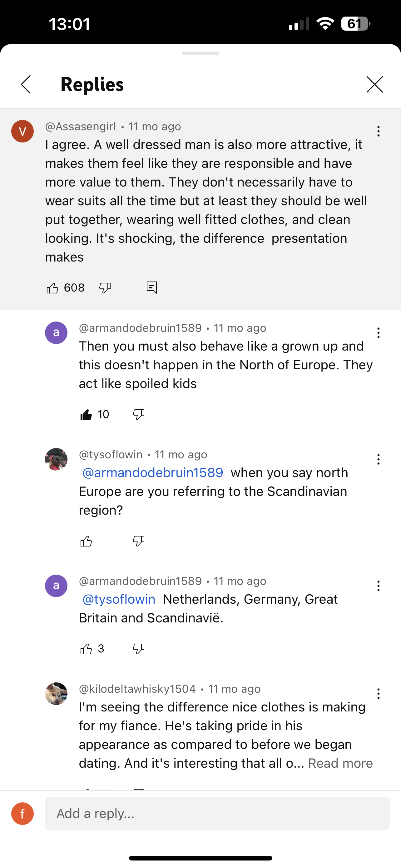View @tysoflowin profile picture
Screen dimensions: 401x868
click(56, 460)
